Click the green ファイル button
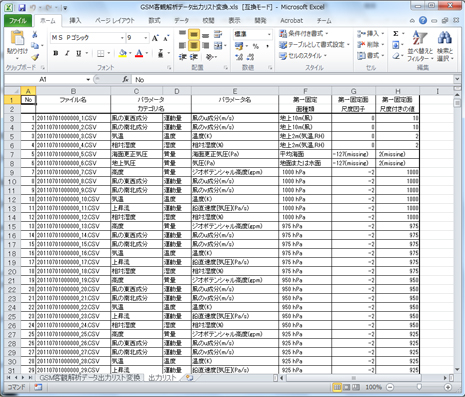The height and width of the screenshot is (397, 465). [18, 21]
